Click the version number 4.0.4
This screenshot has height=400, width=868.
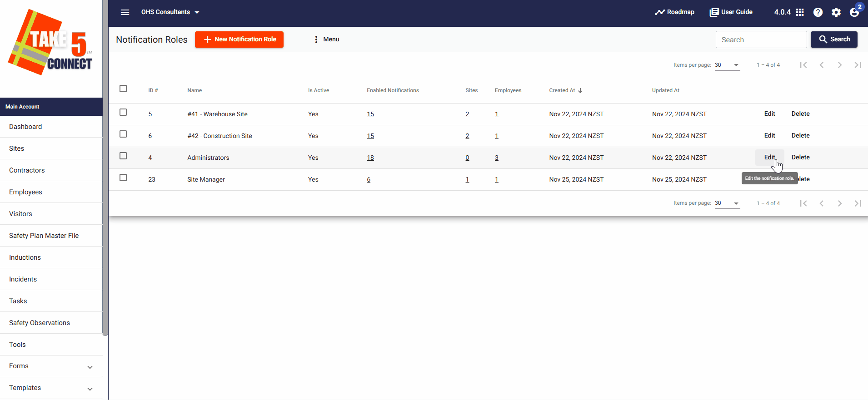coord(782,12)
